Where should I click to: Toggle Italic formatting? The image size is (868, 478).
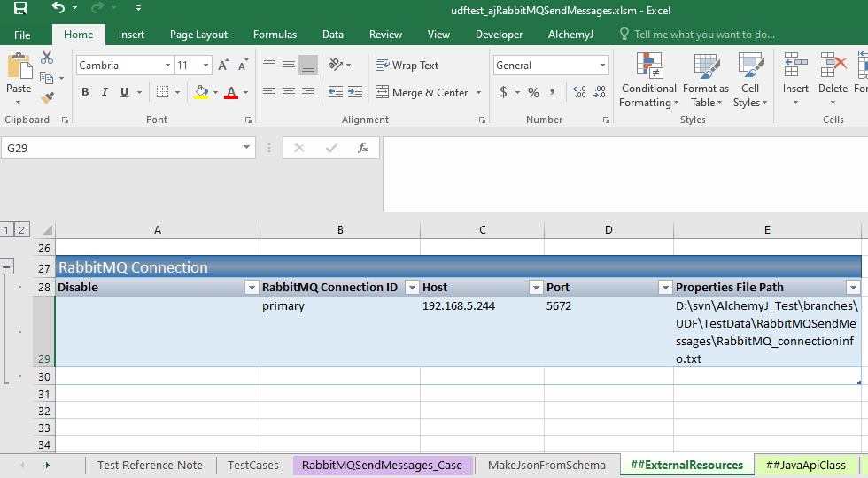105,92
